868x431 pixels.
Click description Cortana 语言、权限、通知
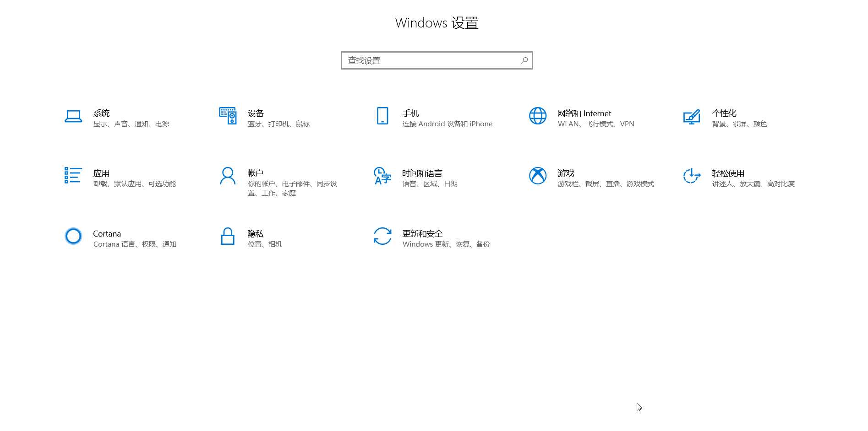click(135, 244)
